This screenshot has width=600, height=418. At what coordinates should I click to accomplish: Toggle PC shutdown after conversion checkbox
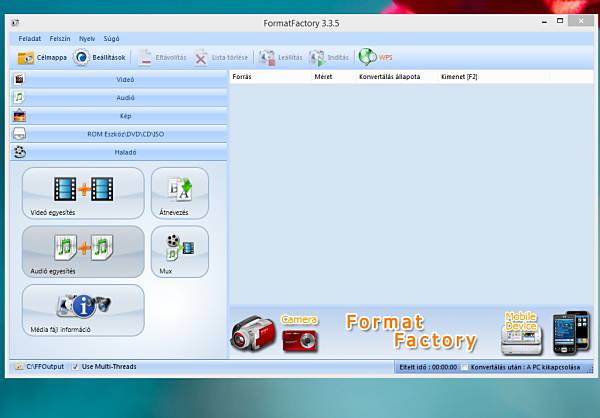pos(464,367)
